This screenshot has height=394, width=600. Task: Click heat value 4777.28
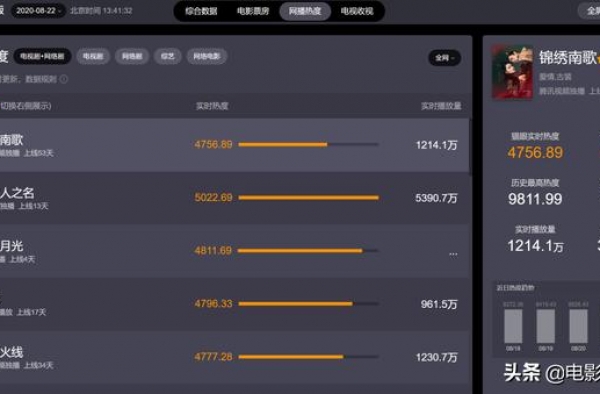point(213,357)
